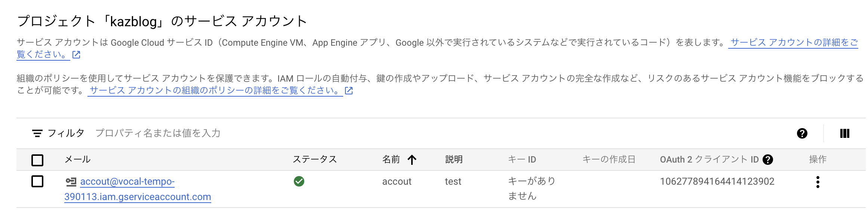Click the green enabled status checkmark
This screenshot has height=224, width=868.
click(299, 181)
